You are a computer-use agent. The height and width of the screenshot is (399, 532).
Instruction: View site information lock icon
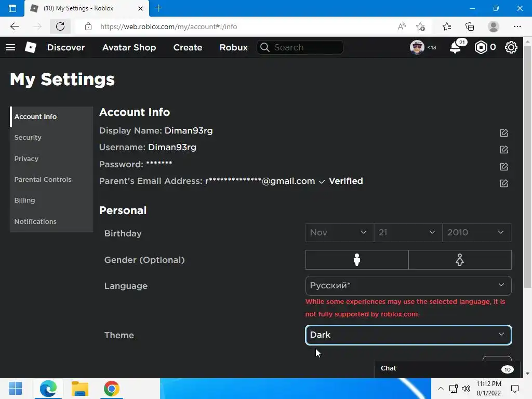tap(88, 26)
